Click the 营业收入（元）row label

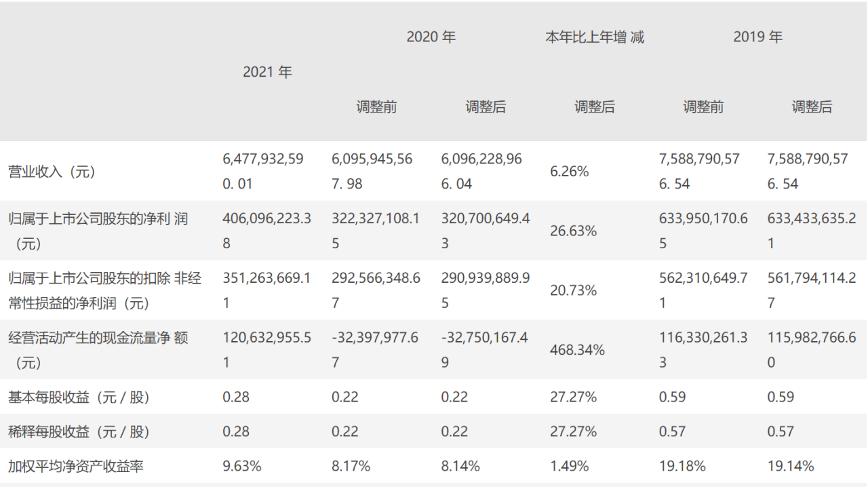click(x=52, y=171)
